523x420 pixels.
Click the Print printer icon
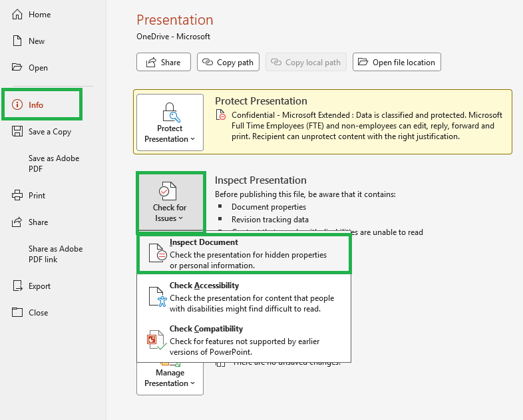pos(17,195)
